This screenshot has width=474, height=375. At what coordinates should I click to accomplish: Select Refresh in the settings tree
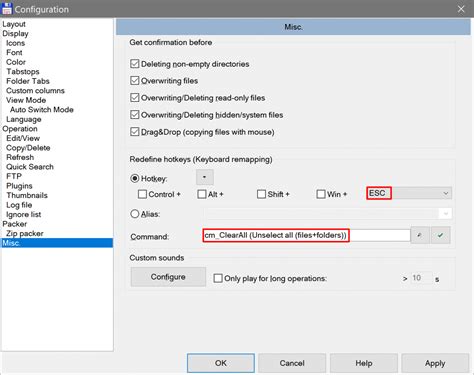[x=20, y=157]
